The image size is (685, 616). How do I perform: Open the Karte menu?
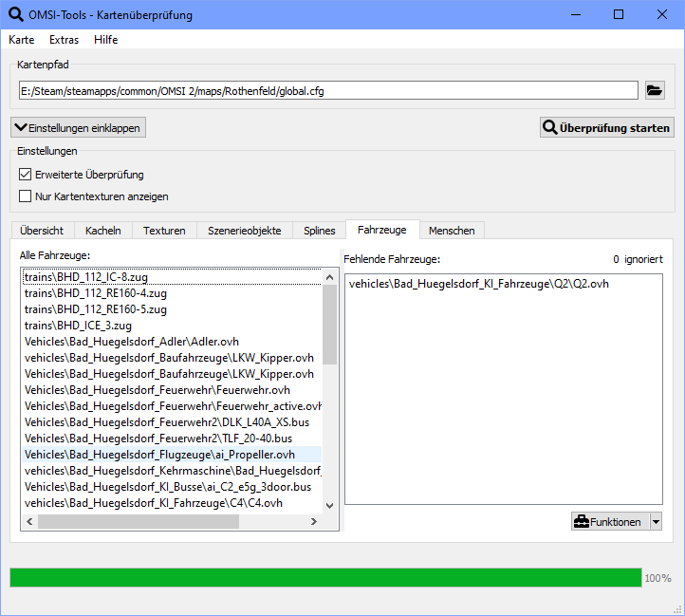[x=21, y=40]
